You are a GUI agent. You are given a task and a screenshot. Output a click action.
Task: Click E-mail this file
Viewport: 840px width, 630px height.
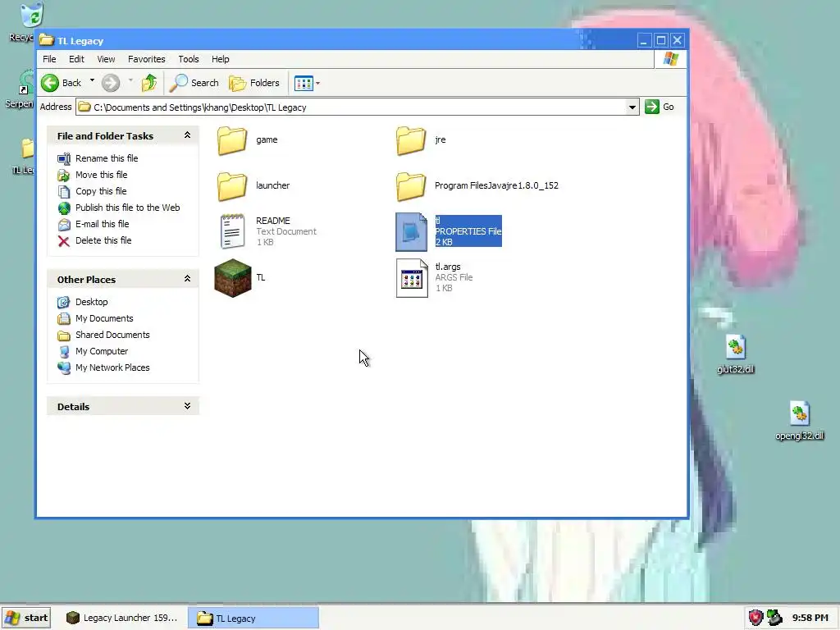[x=102, y=224]
